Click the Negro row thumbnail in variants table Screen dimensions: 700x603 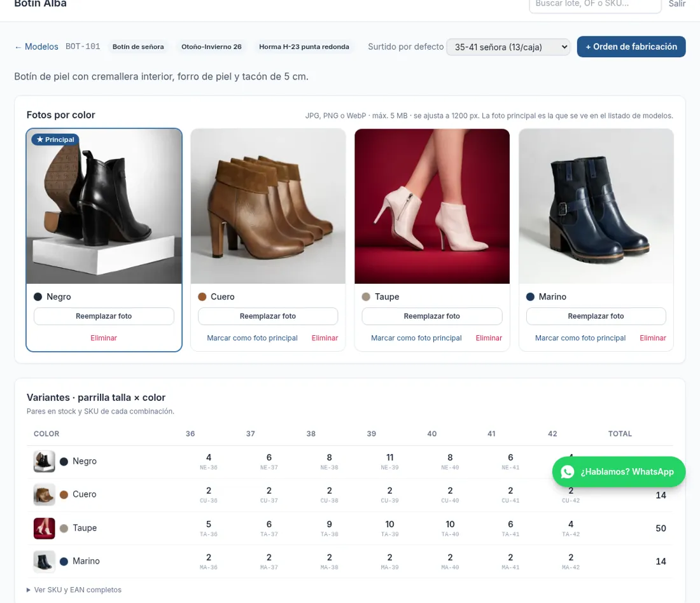(44, 461)
